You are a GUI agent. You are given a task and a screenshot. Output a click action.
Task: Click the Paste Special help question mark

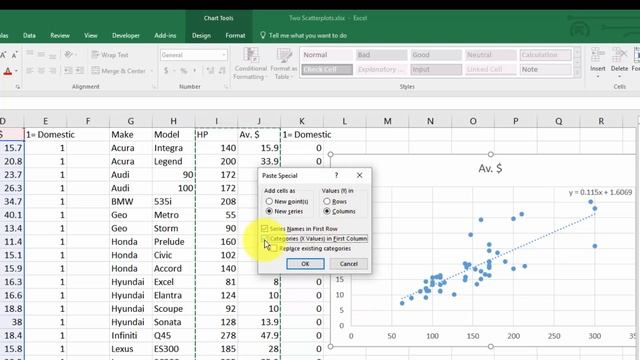336,175
